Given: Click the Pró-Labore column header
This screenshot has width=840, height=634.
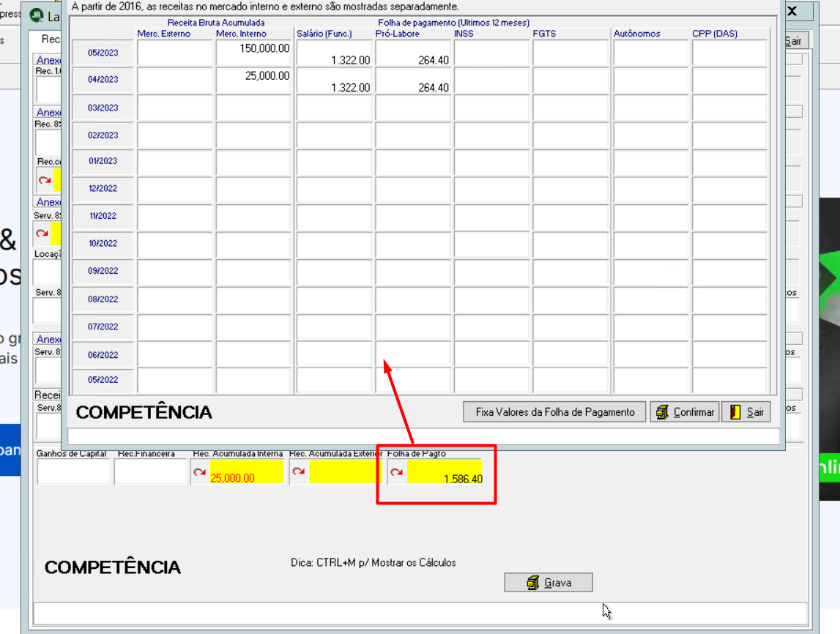Looking at the screenshot, I should click(x=398, y=34).
